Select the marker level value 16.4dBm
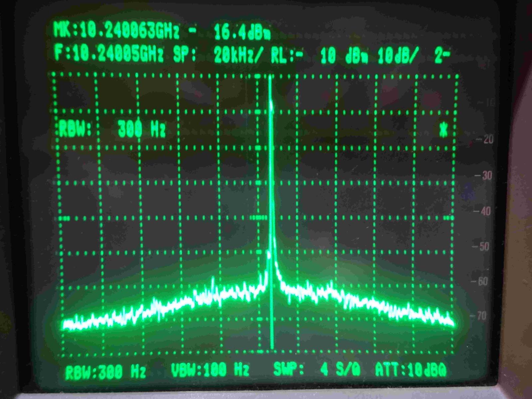This screenshot has height=399, width=532. (242, 33)
